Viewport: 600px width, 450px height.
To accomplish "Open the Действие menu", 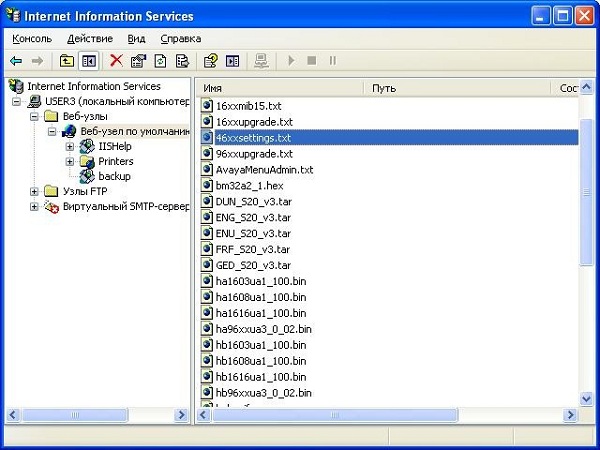I will click(90, 39).
